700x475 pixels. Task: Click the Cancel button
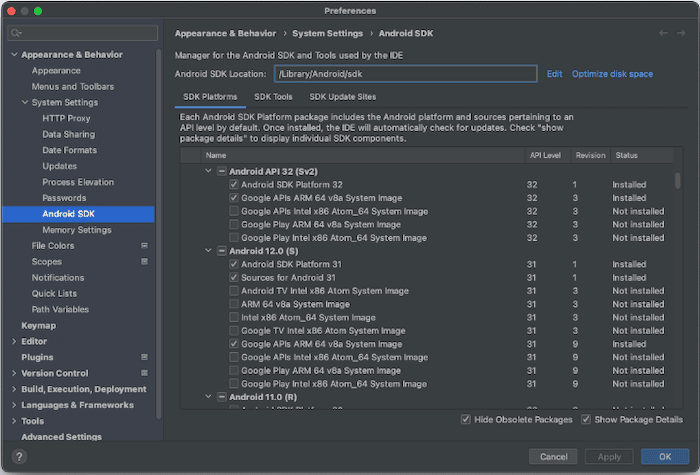click(x=554, y=456)
